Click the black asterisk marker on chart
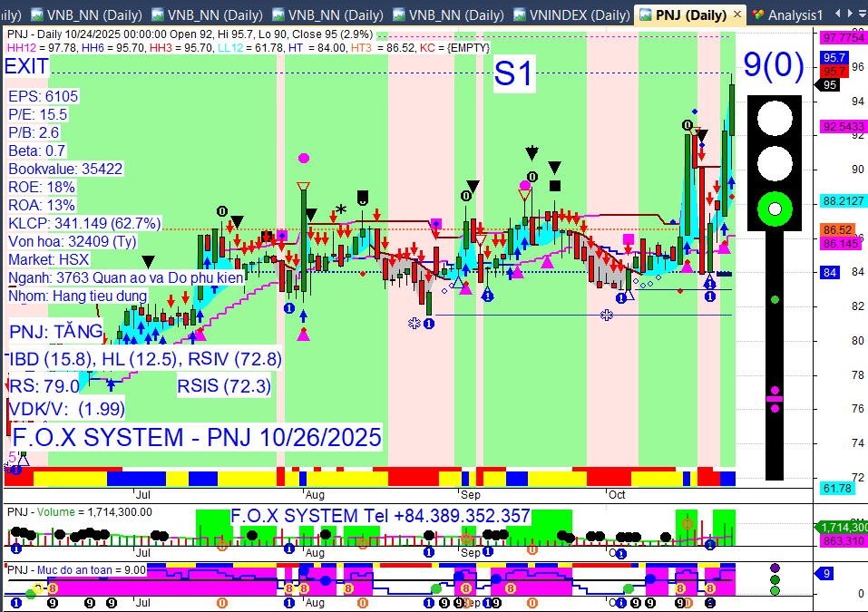 (x=341, y=210)
